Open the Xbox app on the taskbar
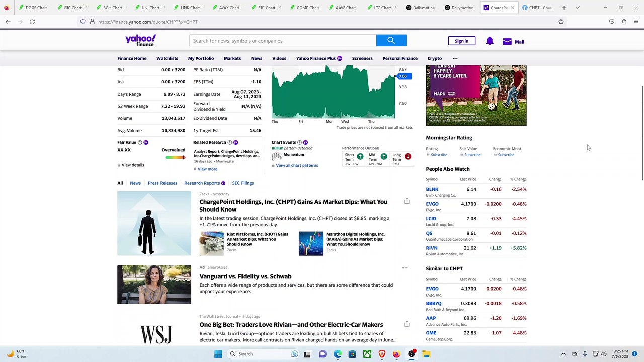This screenshot has height=362, width=644. pos(367,354)
